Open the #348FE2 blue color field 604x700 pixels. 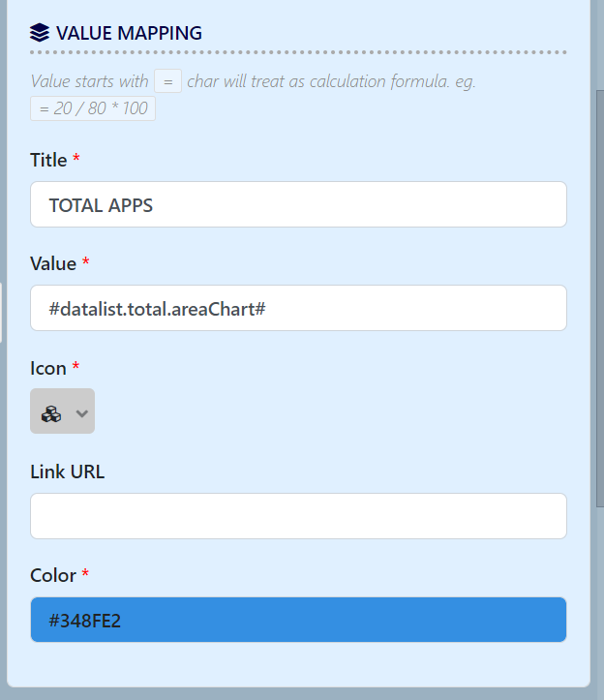pyautogui.click(x=298, y=620)
